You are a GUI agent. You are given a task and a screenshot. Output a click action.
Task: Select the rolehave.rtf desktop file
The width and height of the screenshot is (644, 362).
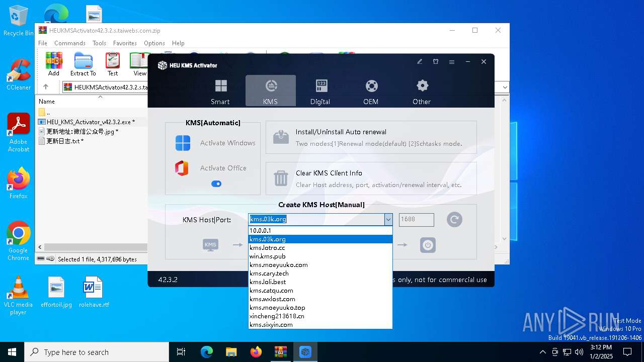coord(94,292)
